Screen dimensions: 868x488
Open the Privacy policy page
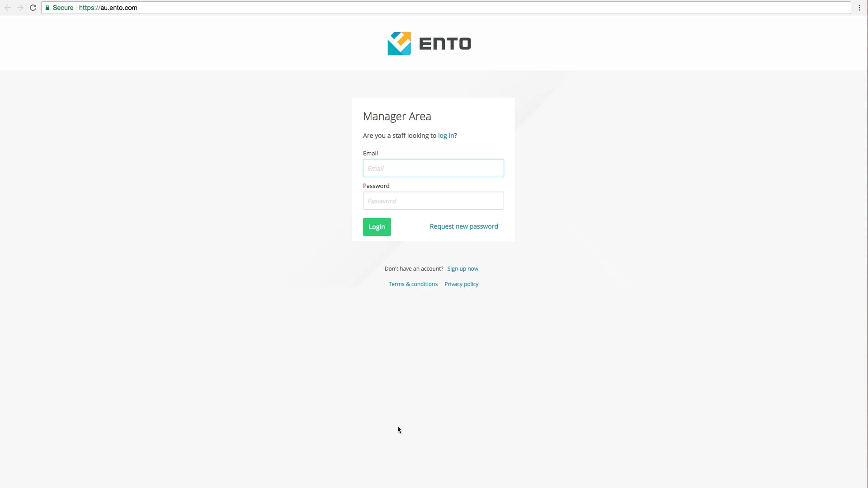point(461,284)
